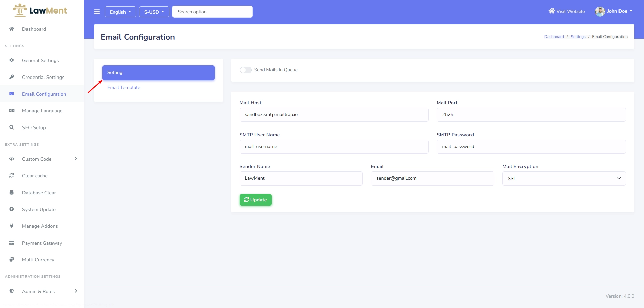Viewport: 644px width, 308px height.
Task: Click the Email sender@gmail.com field
Action: [x=432, y=178]
